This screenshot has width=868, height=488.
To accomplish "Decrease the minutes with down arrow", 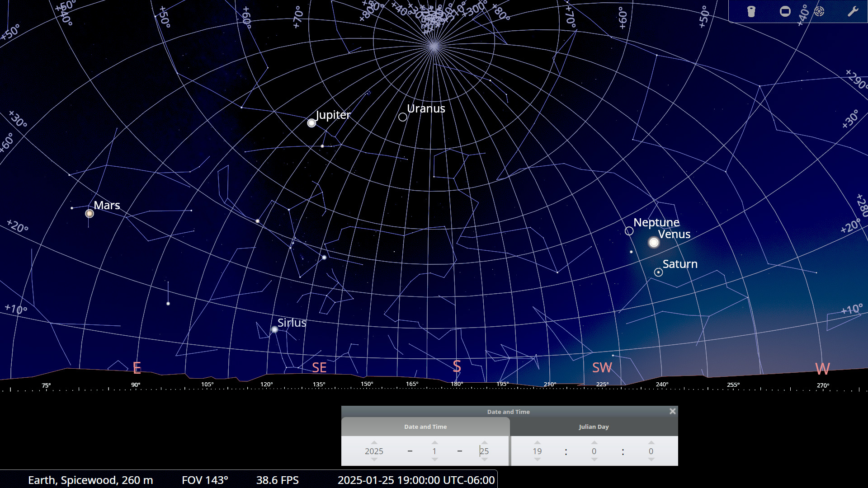I will click(594, 460).
